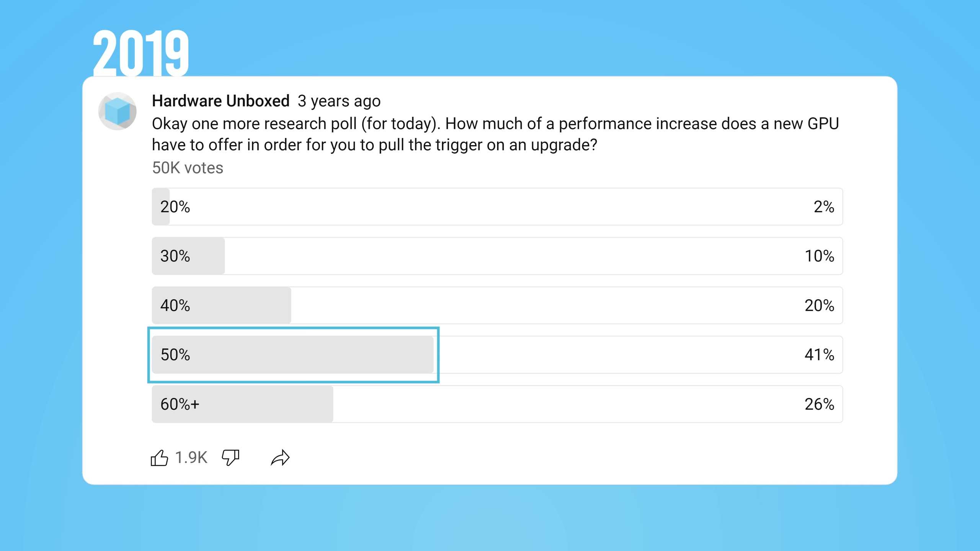The width and height of the screenshot is (980, 551).
Task: Click the thumbs-up like icon
Action: tap(159, 458)
